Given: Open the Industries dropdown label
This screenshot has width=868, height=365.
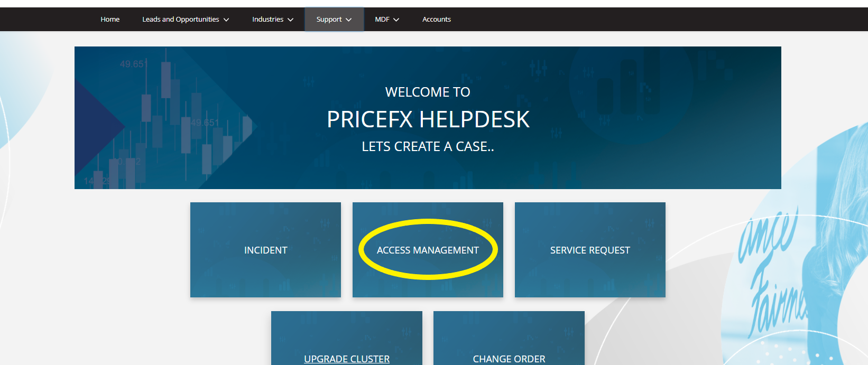Looking at the screenshot, I should click(267, 19).
